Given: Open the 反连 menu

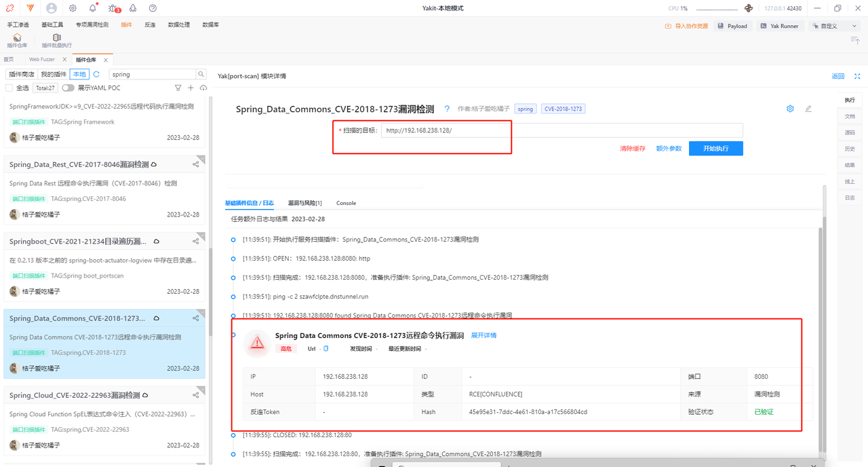Looking at the screenshot, I should (150, 24).
